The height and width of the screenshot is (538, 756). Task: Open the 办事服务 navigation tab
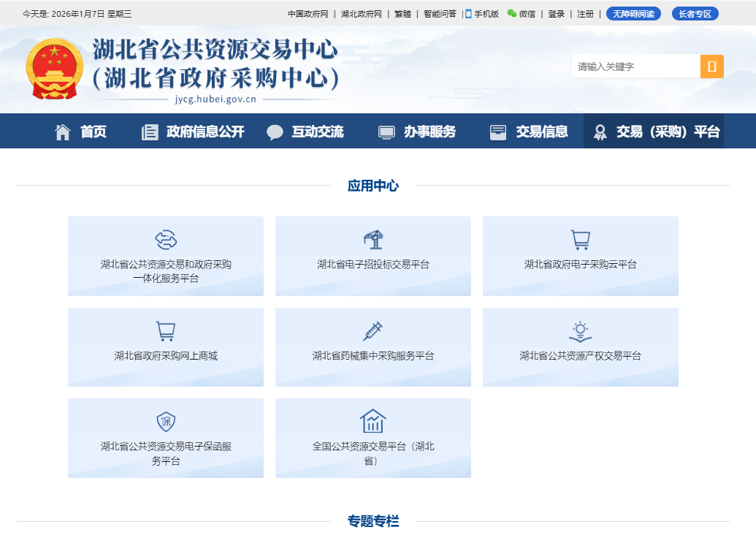pos(416,132)
